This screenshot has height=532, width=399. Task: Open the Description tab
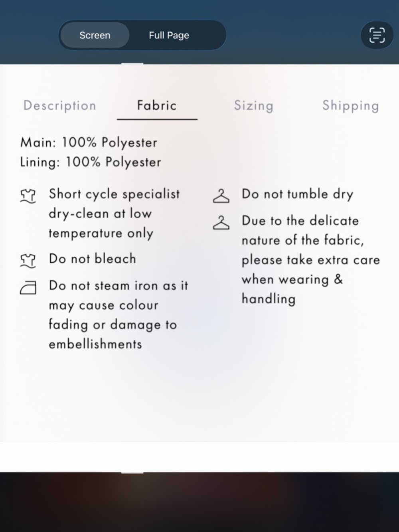tap(60, 105)
